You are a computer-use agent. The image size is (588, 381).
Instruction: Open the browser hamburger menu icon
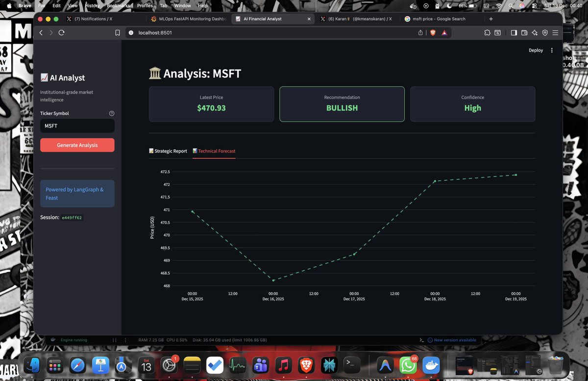pyautogui.click(x=555, y=33)
